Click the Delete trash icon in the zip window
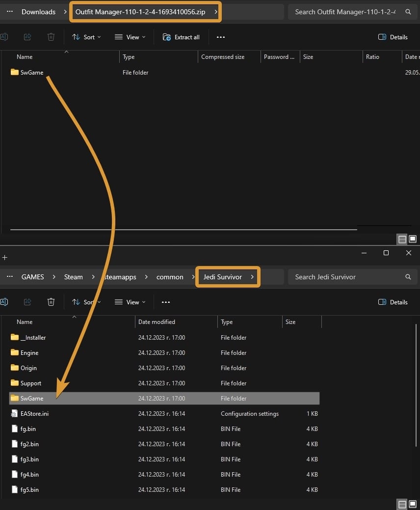The width and height of the screenshot is (420, 510). click(51, 37)
